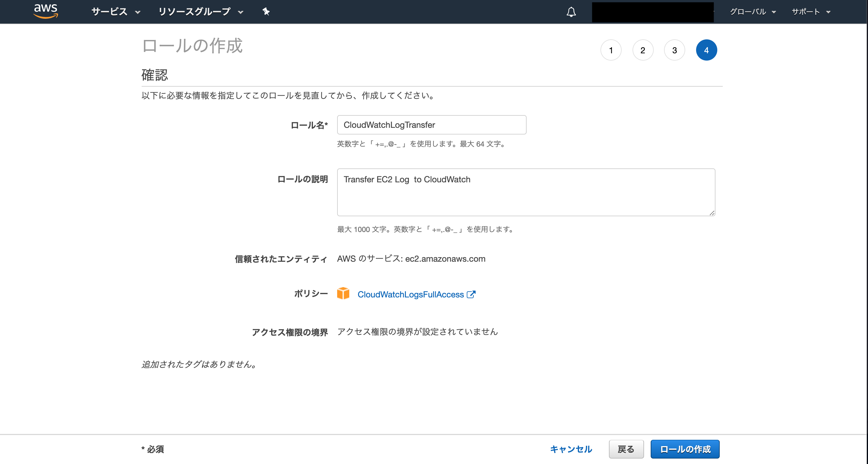The height and width of the screenshot is (464, 868).
Task: Click the pushpin shortcut icon in navbar
Action: pos(266,12)
